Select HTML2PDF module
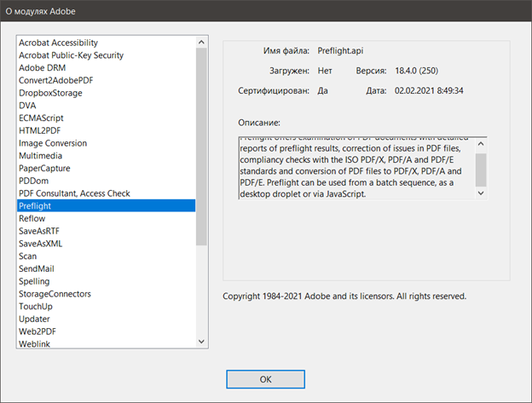 click(x=107, y=130)
